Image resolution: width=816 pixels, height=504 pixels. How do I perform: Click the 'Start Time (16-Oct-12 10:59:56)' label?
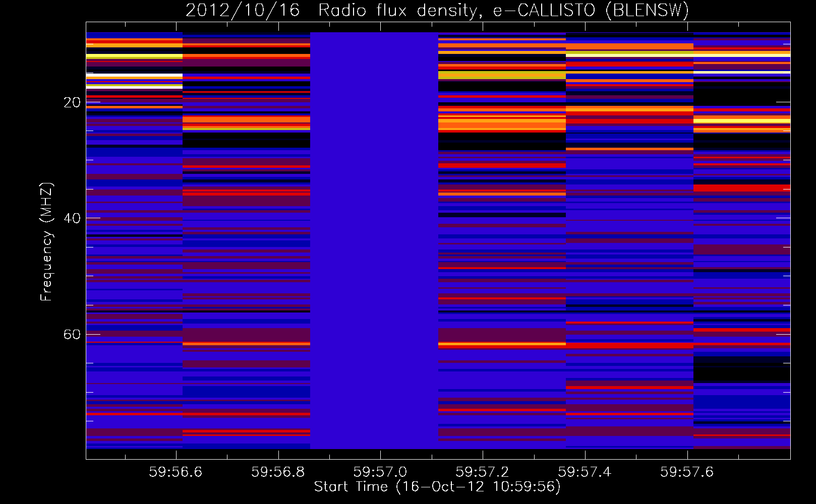click(437, 487)
